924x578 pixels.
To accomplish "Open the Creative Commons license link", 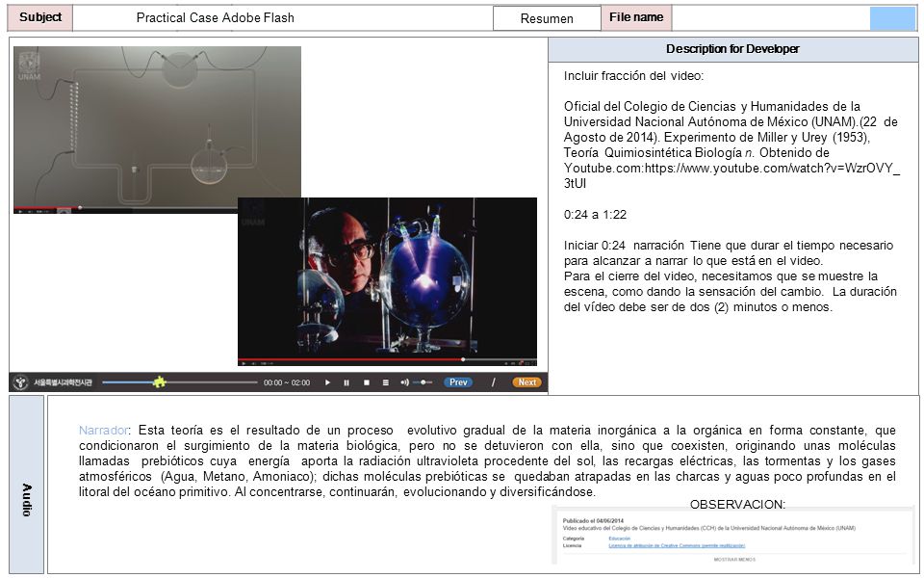I will coord(677,546).
